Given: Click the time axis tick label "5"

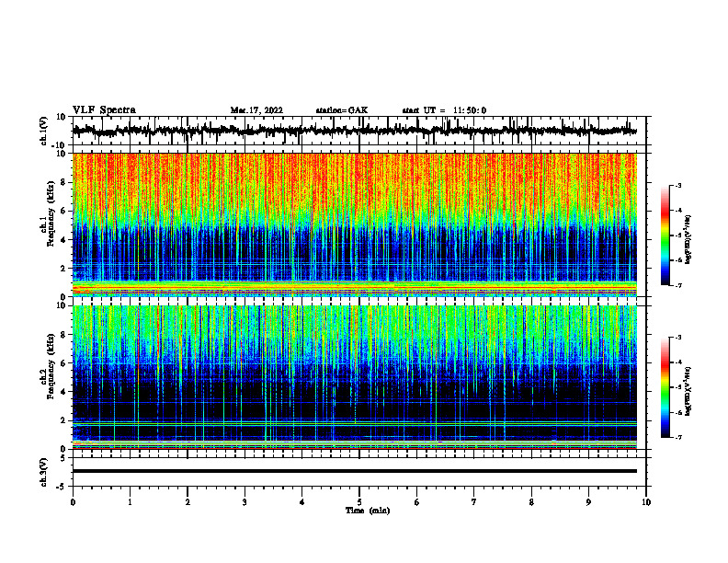Looking at the screenshot, I should point(359,502).
